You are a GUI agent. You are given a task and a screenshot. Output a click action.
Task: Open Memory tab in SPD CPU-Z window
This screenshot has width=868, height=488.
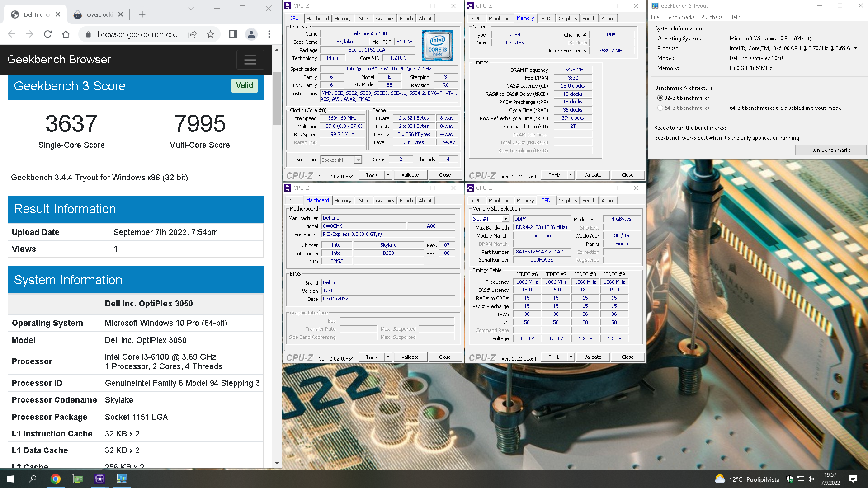525,201
